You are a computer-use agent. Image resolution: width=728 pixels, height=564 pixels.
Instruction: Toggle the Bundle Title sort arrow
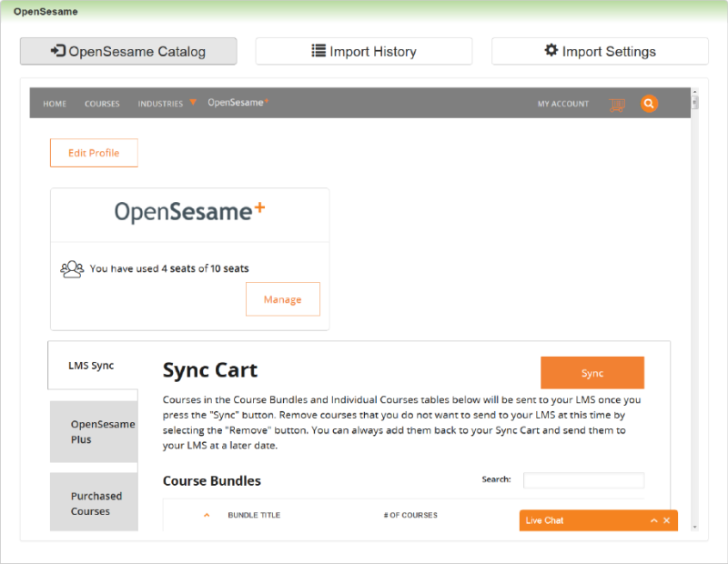pyautogui.click(x=207, y=514)
